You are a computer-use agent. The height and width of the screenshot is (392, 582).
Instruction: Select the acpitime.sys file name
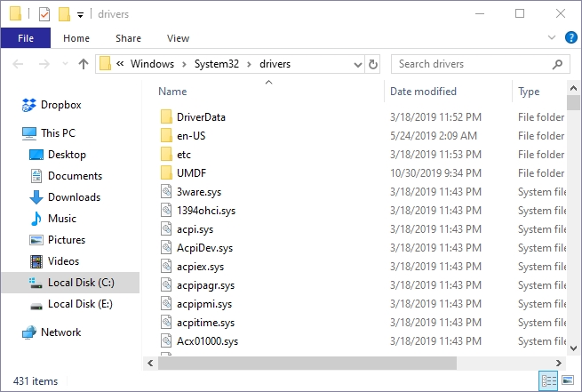pyautogui.click(x=205, y=323)
